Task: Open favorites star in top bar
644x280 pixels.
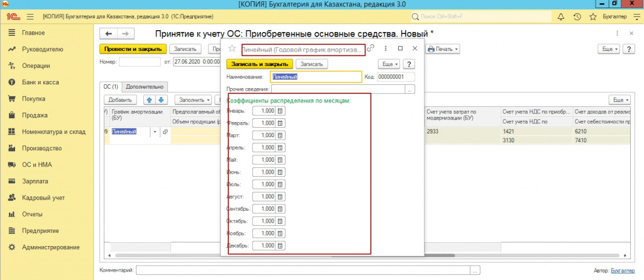Action: click(592, 17)
